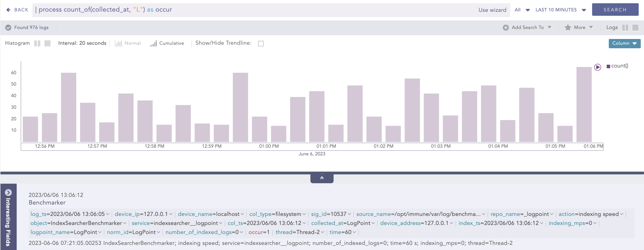Toggle Logs split view icon
Image resolution: width=644 pixels, height=250 pixels.
coord(625,28)
